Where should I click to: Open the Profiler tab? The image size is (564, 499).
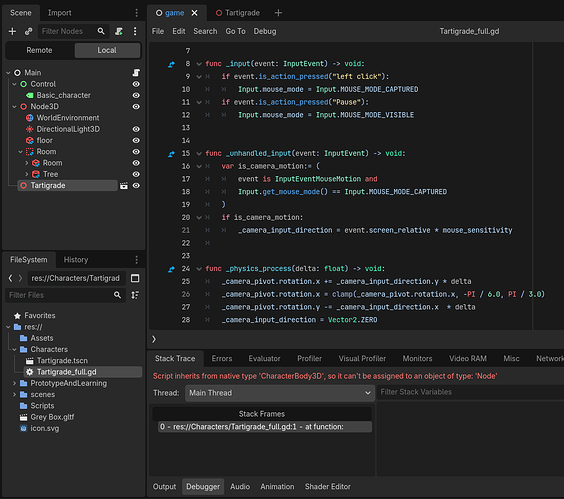click(x=309, y=359)
